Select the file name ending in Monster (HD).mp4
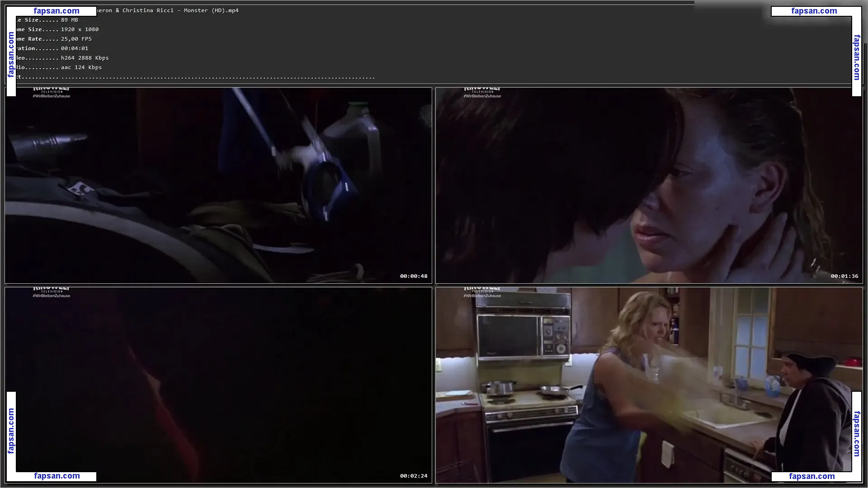The height and width of the screenshot is (488, 868). tap(168, 10)
